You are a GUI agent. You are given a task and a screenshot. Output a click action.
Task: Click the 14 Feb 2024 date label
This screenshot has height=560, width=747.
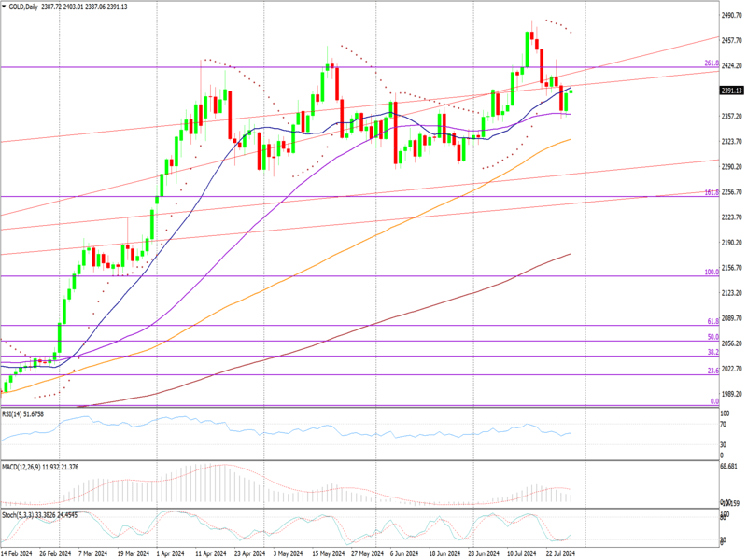coord(19,553)
